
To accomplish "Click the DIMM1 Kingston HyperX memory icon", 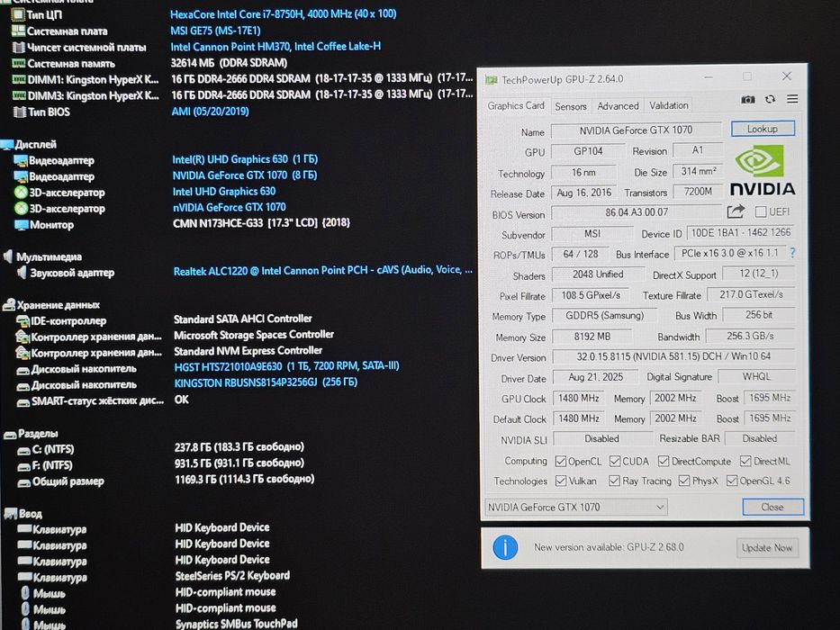I will (x=19, y=79).
